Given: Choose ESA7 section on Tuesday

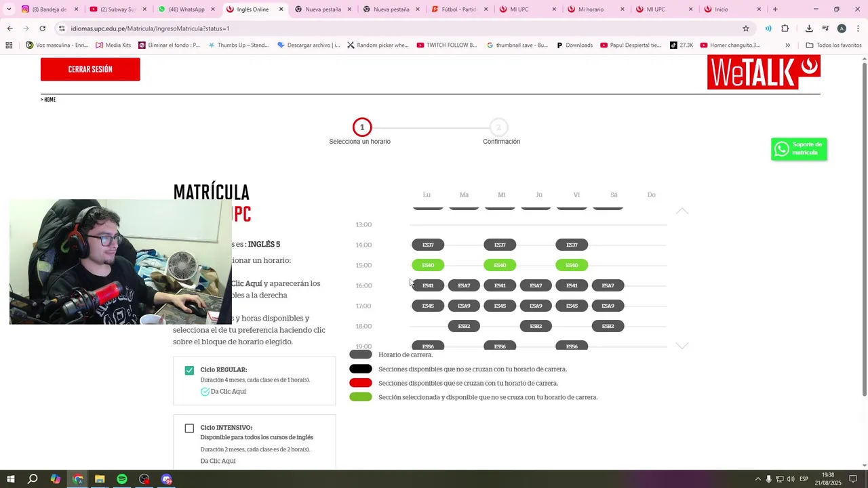Looking at the screenshot, I should pyautogui.click(x=464, y=285).
